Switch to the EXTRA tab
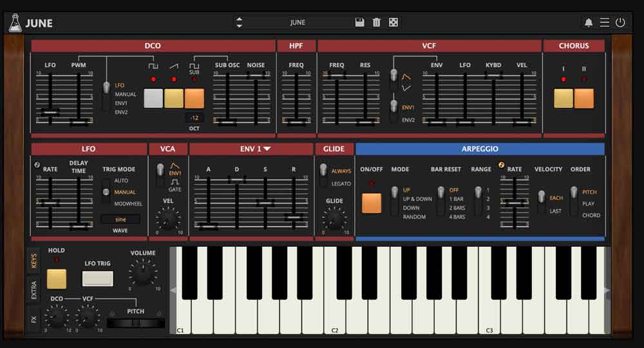The height and width of the screenshot is (348, 644). coord(34,291)
